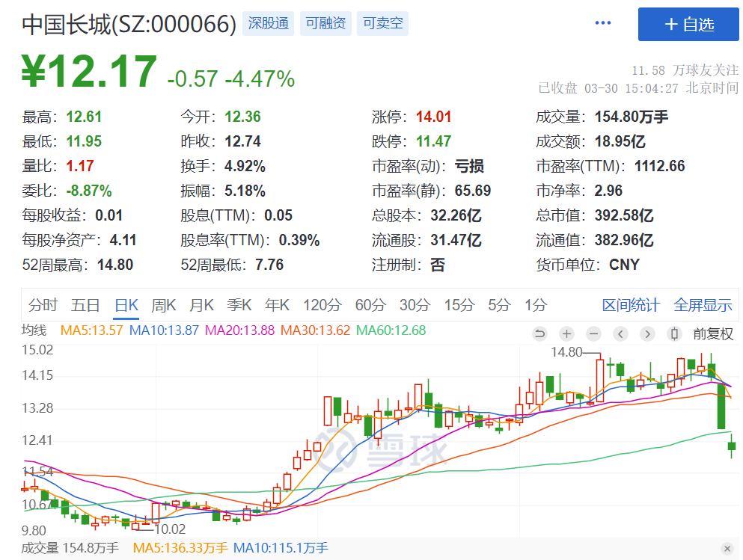
Task: Click the 深股通 tag
Action: tap(268, 23)
